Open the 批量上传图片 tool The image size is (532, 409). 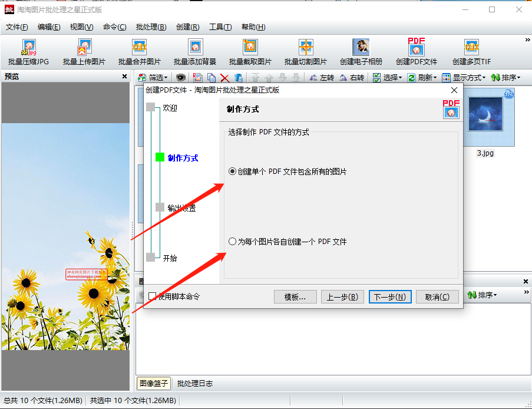(84, 52)
